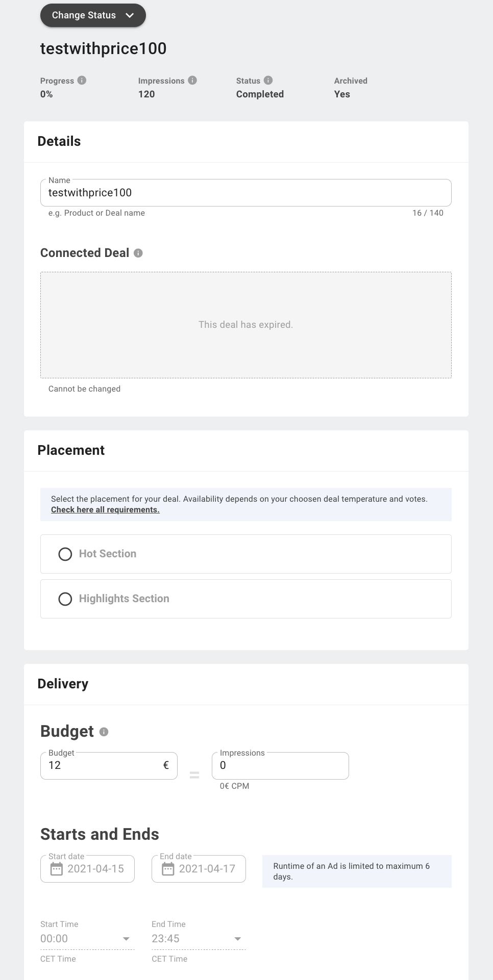Click the Connected Deal info icon
The width and height of the screenshot is (493, 980).
(138, 253)
